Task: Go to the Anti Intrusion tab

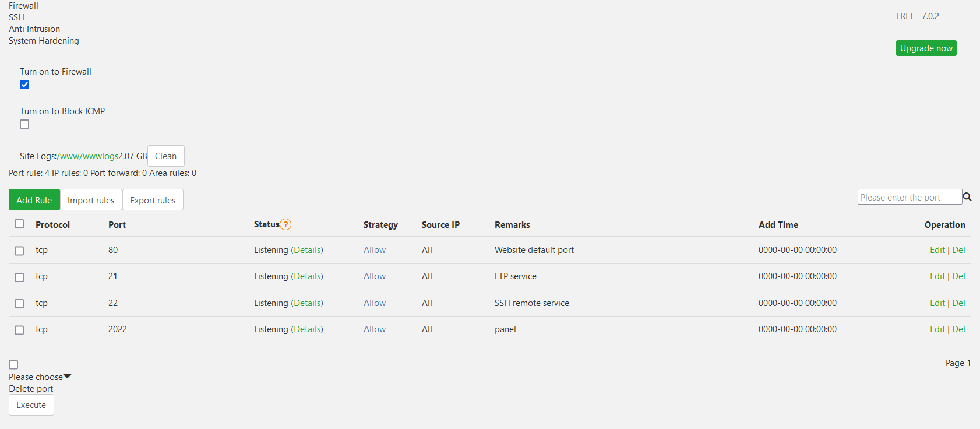Action: coord(34,29)
